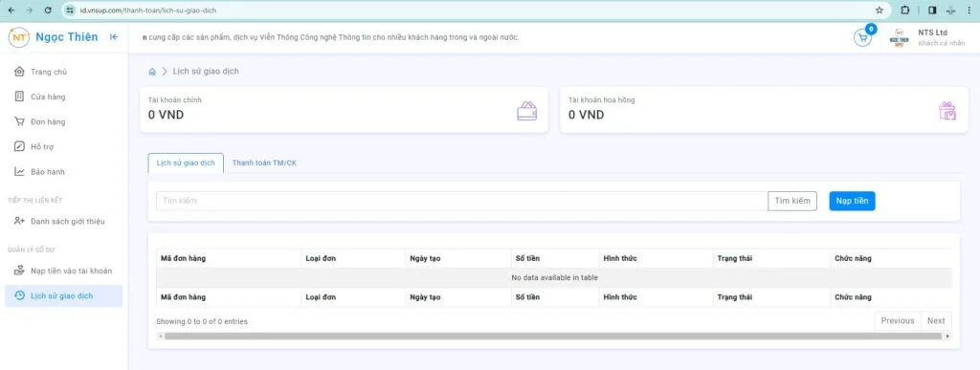The image size is (980, 370).
Task: Open Hỗ trợ in the sidebar
Action: tap(64, 146)
